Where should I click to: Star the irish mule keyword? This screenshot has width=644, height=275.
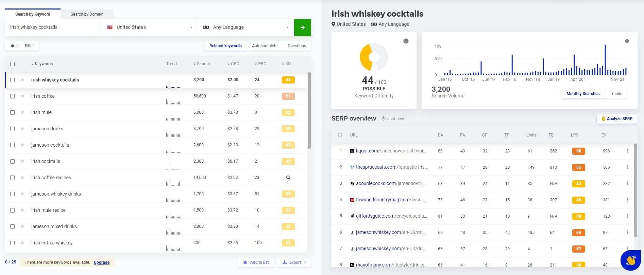(22, 112)
